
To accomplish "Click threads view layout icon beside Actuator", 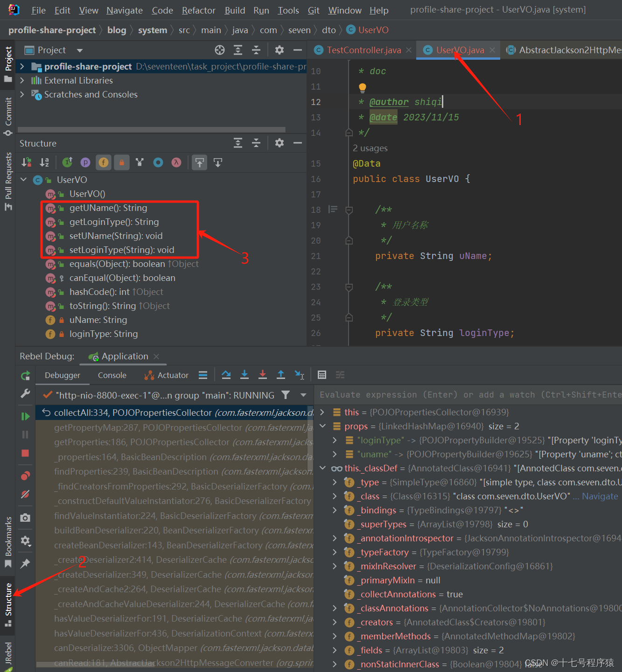I will click(203, 375).
